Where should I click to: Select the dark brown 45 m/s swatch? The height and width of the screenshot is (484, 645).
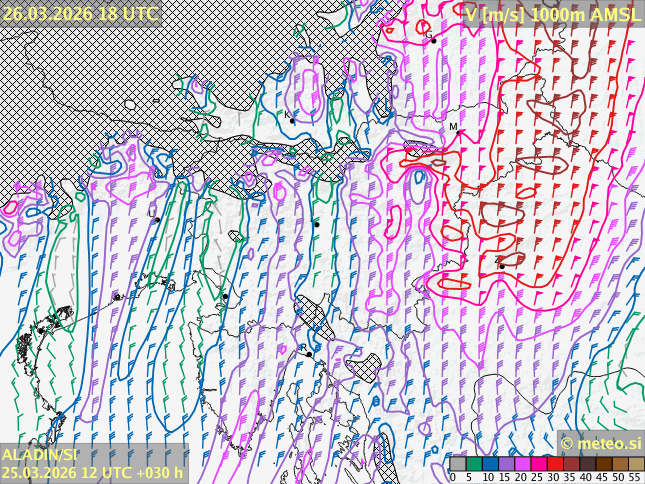tap(604, 463)
